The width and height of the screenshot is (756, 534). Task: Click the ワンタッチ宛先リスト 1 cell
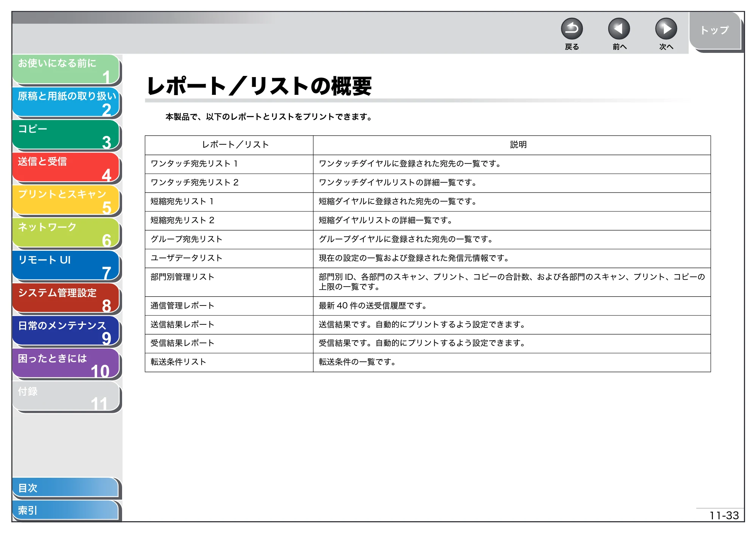(229, 164)
